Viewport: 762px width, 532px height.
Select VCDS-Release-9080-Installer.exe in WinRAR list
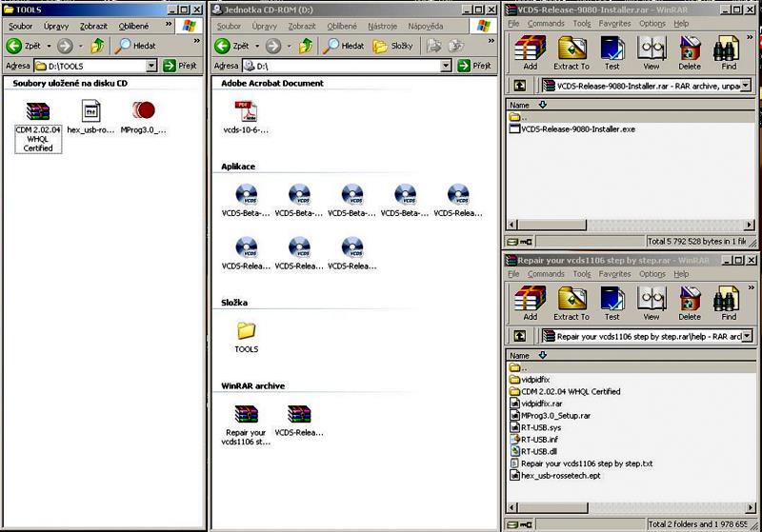point(572,129)
